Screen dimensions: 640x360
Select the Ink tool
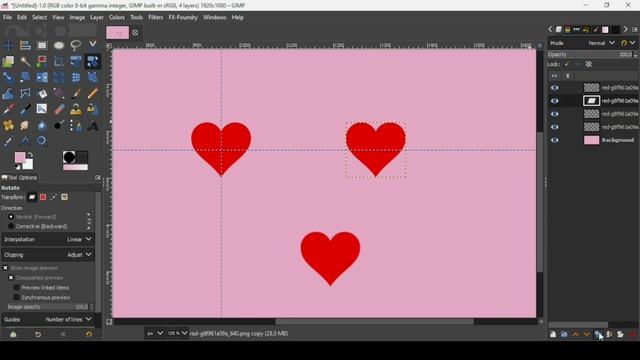(25, 109)
